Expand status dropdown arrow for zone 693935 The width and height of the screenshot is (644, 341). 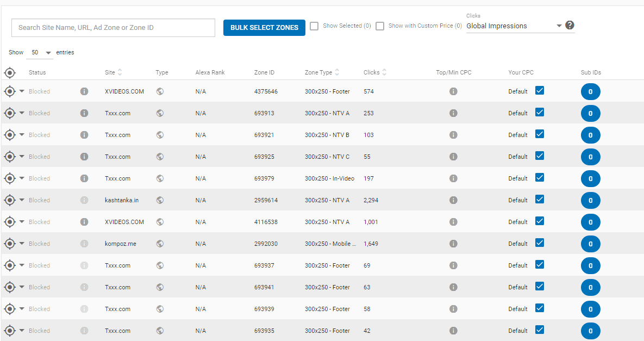click(x=22, y=331)
